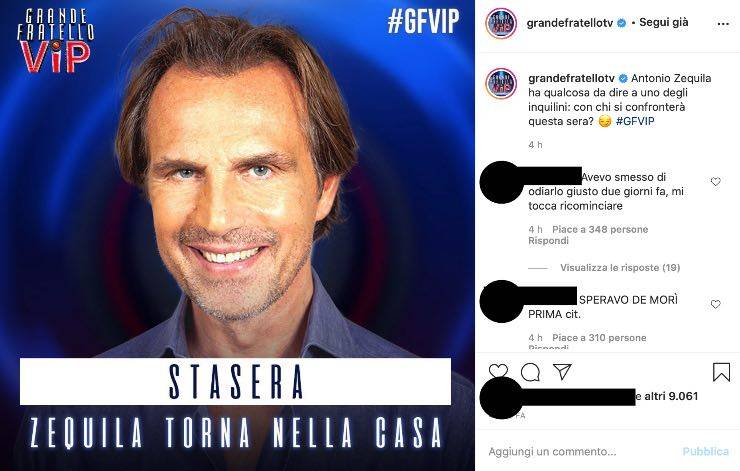Share the post via paper plane icon

[562, 372]
